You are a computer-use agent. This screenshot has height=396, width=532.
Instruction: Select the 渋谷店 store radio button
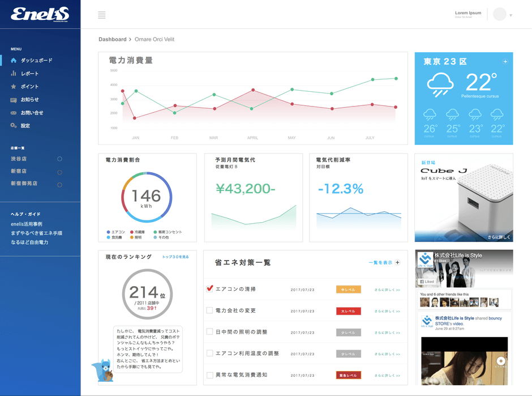[59, 159]
